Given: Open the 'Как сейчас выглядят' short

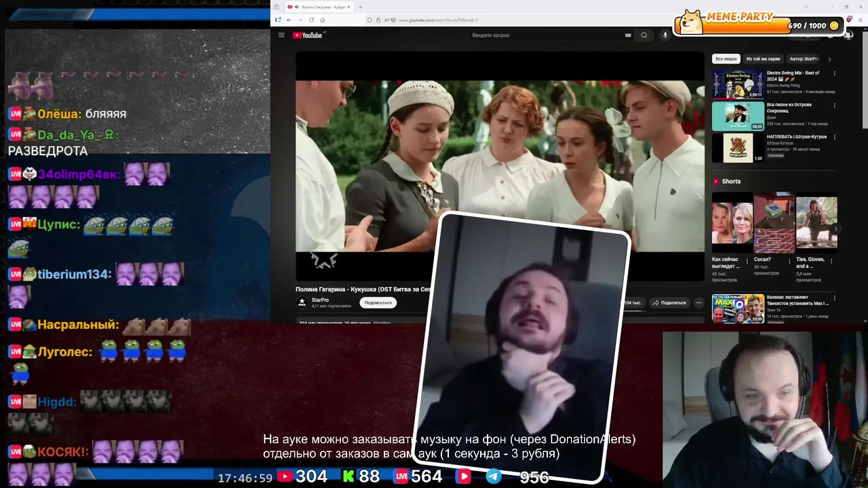Looking at the screenshot, I should tap(732, 222).
